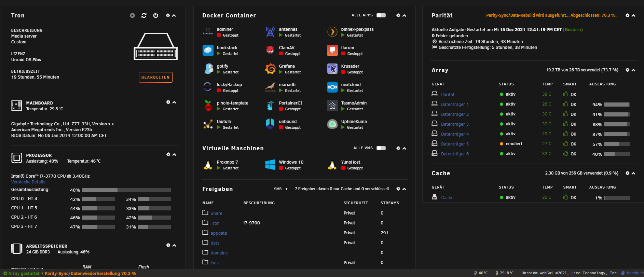644x277 pixels.
Task: Click the Krusader container icon
Action: (x=332, y=69)
